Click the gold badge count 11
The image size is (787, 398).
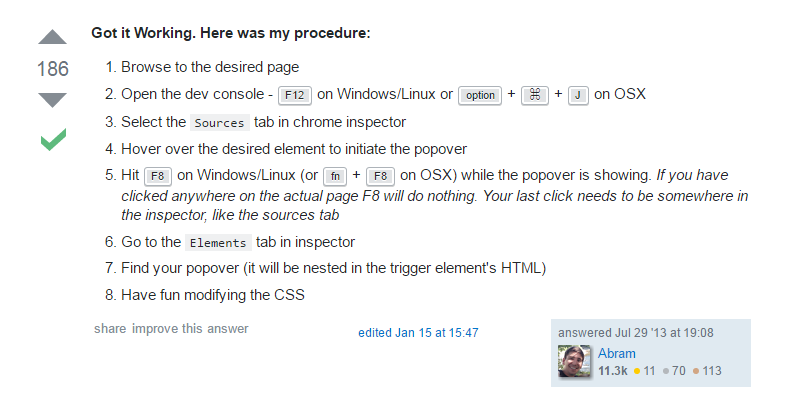[644, 371]
